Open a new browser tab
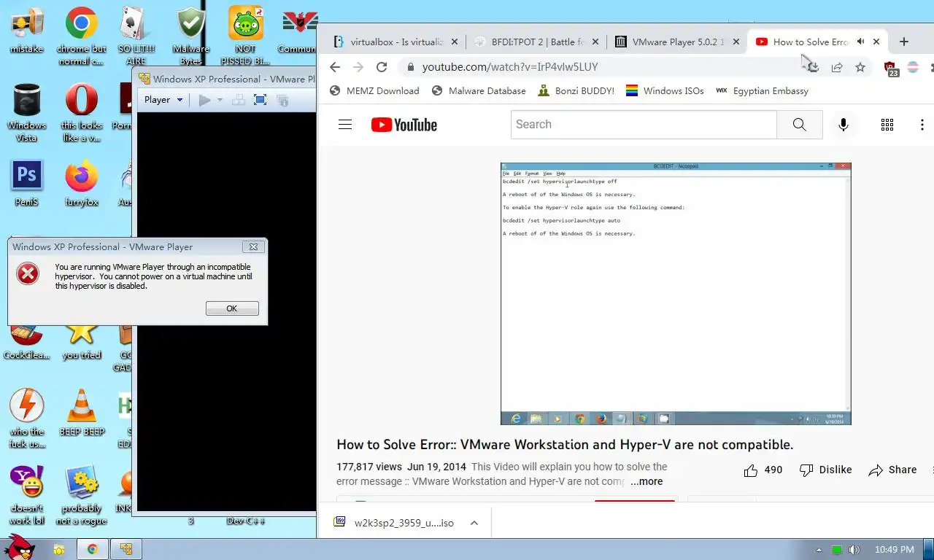 pyautogui.click(x=904, y=42)
